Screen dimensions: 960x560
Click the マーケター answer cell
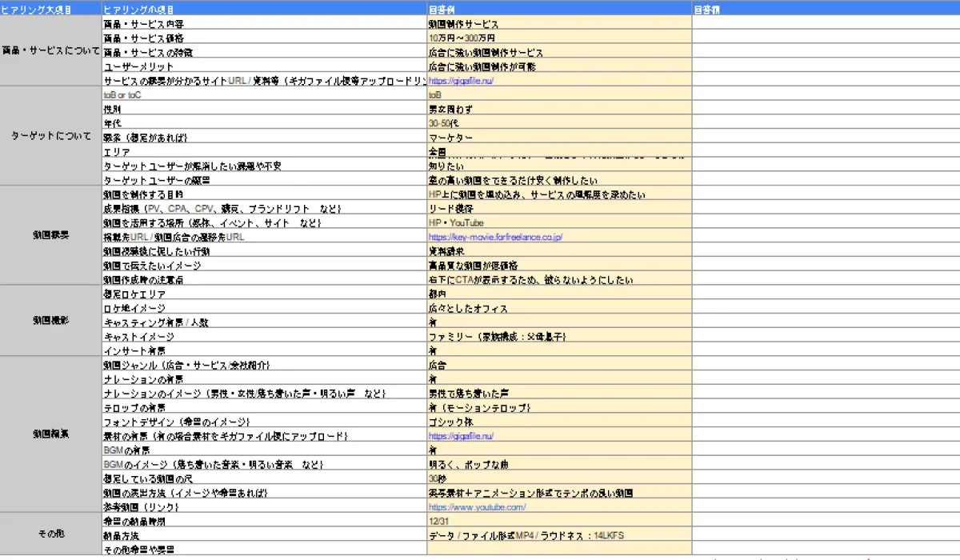(x=559, y=138)
